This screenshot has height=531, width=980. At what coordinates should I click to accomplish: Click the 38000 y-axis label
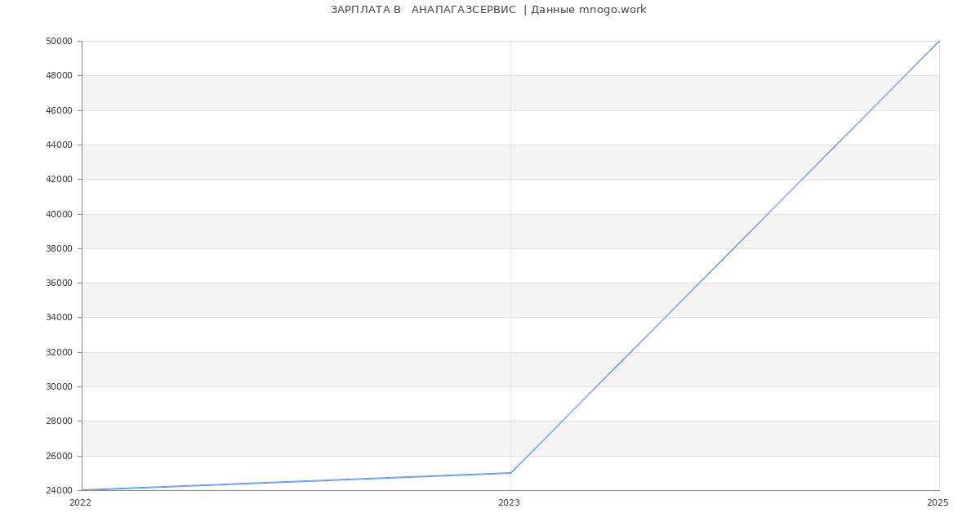[x=60, y=249]
